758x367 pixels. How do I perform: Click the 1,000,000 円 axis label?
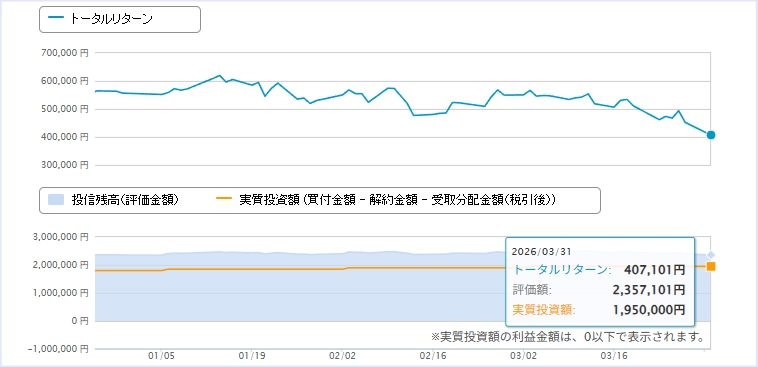point(61,293)
